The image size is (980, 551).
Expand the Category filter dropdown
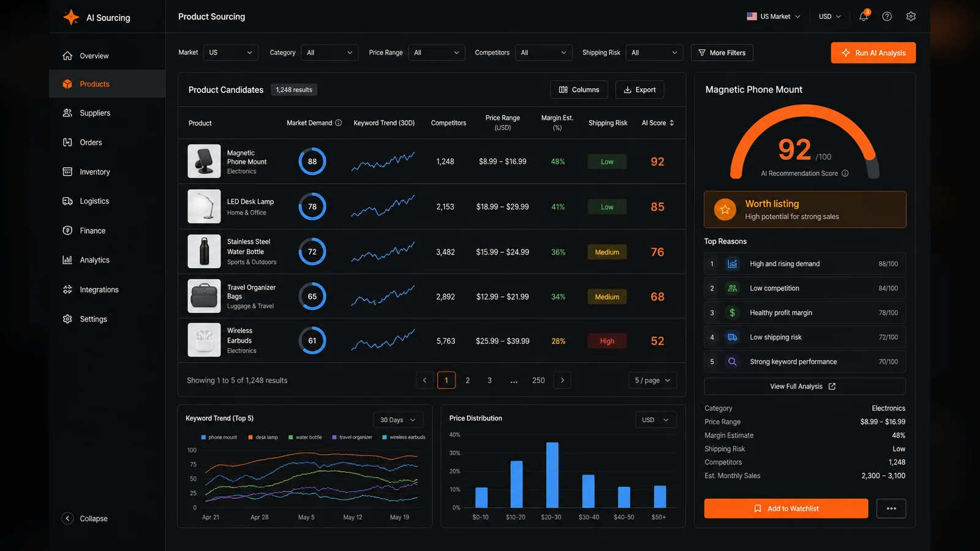pyautogui.click(x=330, y=53)
